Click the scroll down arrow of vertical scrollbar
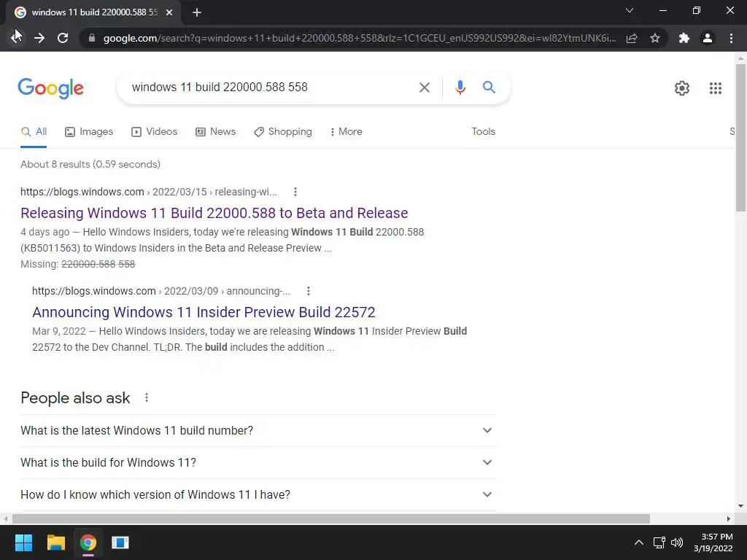 pyautogui.click(x=740, y=506)
